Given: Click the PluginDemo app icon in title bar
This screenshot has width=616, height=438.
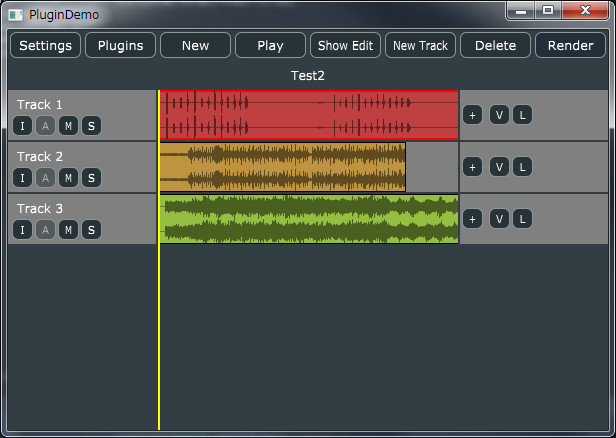Looking at the screenshot, I should click(x=16, y=15).
